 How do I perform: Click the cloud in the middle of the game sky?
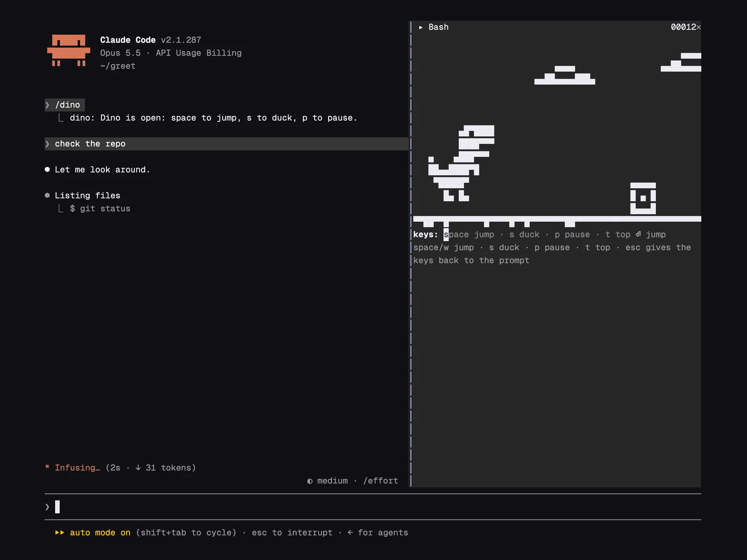pyautogui.click(x=564, y=75)
